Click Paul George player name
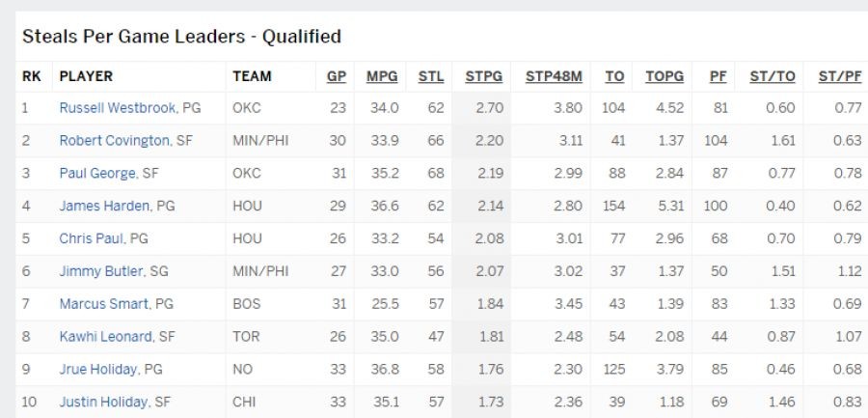 click(x=96, y=174)
